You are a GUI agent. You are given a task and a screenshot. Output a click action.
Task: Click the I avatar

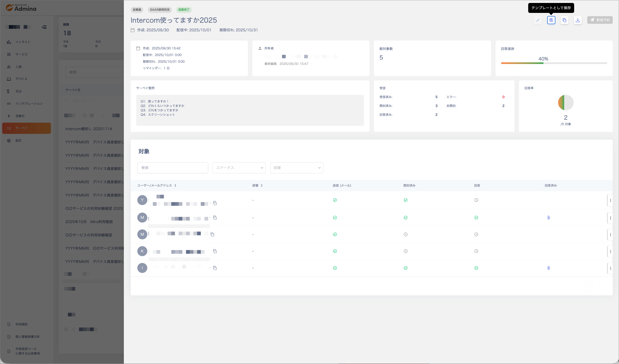142,268
